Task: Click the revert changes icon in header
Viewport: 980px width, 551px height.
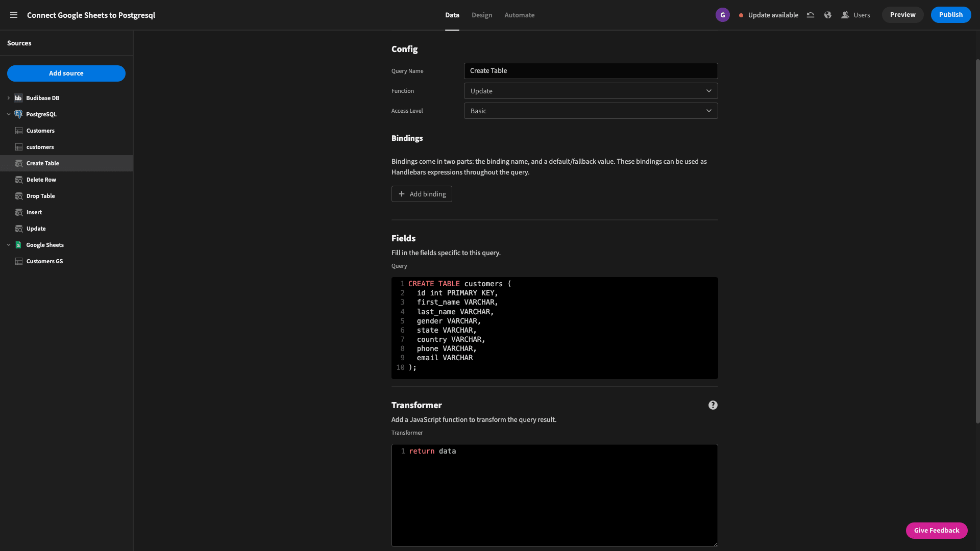Action: point(810,15)
